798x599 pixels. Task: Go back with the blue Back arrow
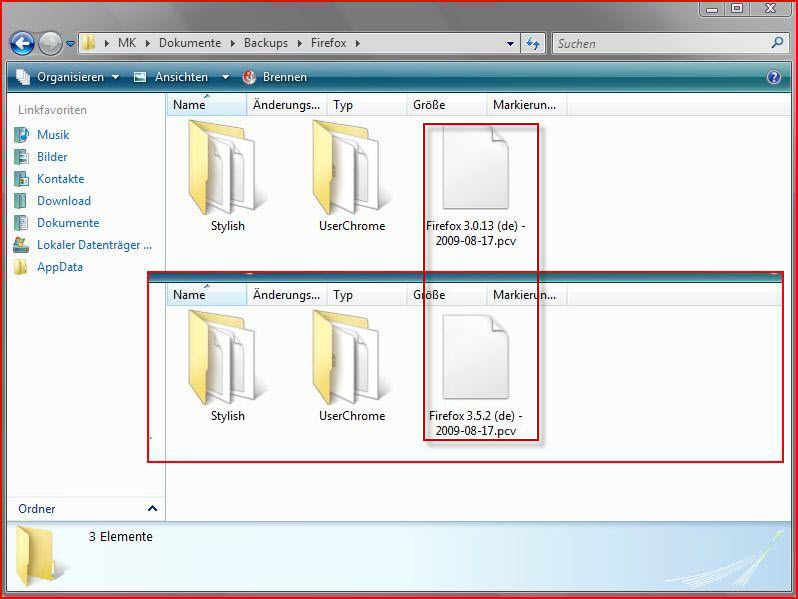22,44
